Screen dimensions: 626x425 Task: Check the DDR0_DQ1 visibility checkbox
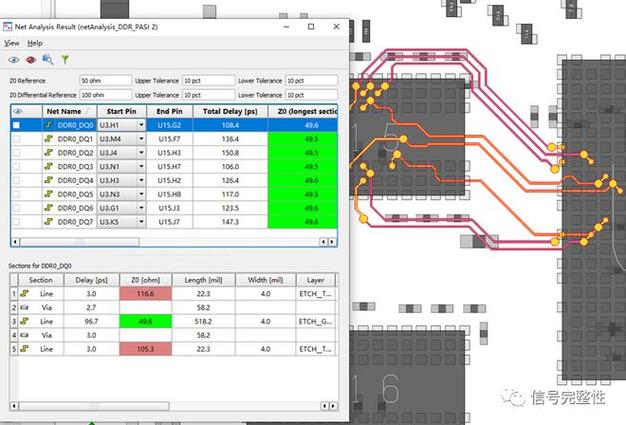[x=16, y=139]
